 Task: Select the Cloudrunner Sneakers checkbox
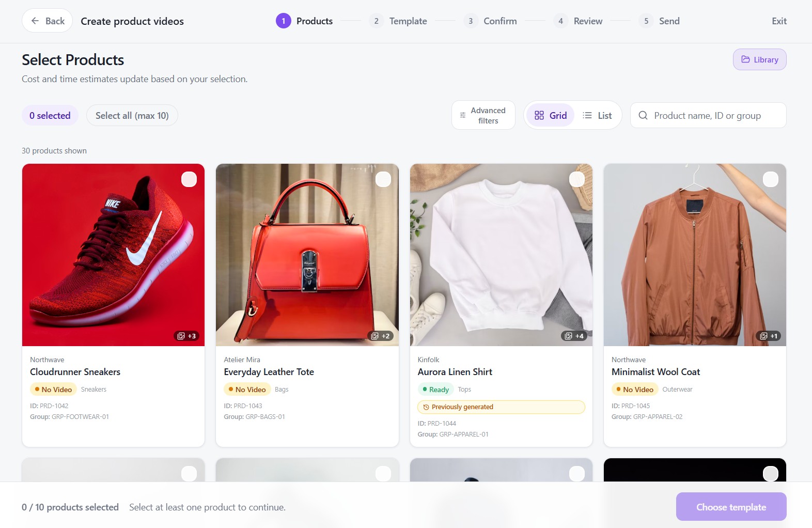point(189,179)
